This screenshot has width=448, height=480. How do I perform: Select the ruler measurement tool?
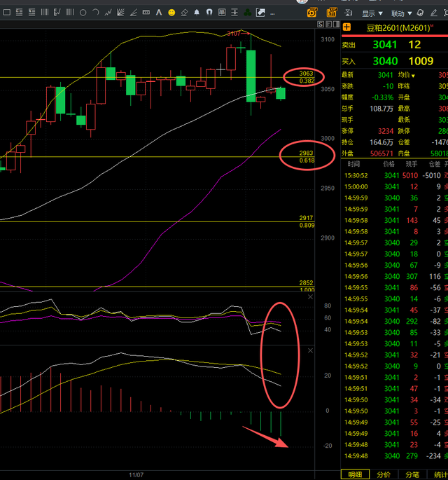(x=146, y=13)
